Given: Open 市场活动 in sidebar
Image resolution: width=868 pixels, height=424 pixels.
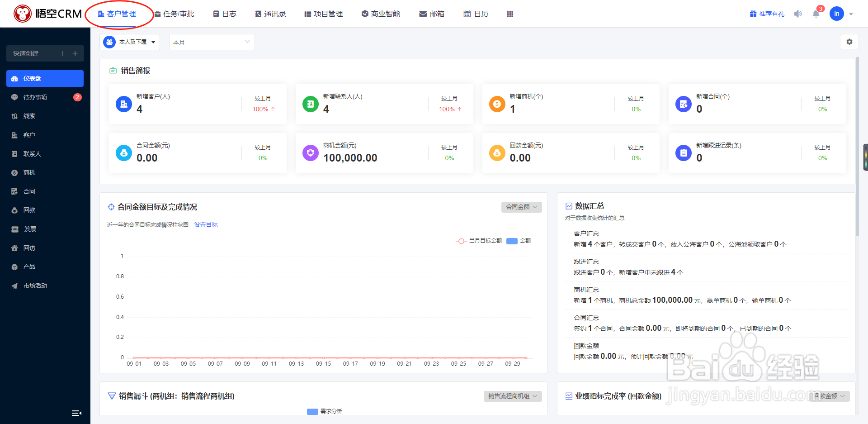Looking at the screenshot, I should point(45,286).
